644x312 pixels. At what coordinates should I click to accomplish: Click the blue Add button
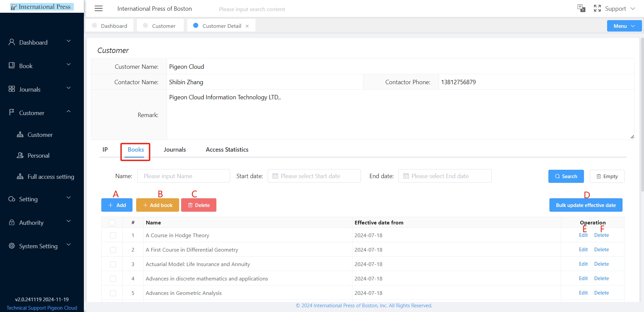point(117,205)
